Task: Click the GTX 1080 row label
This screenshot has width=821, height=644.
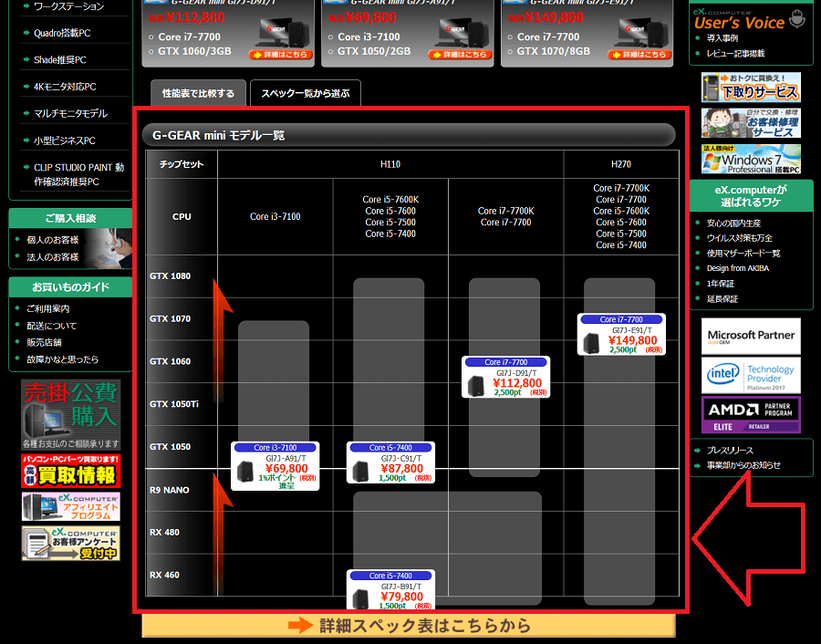Action: (x=170, y=275)
